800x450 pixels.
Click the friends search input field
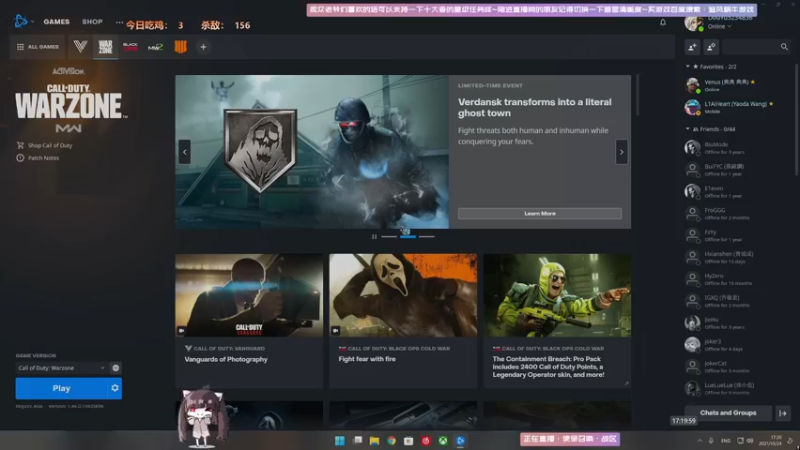tap(751, 47)
